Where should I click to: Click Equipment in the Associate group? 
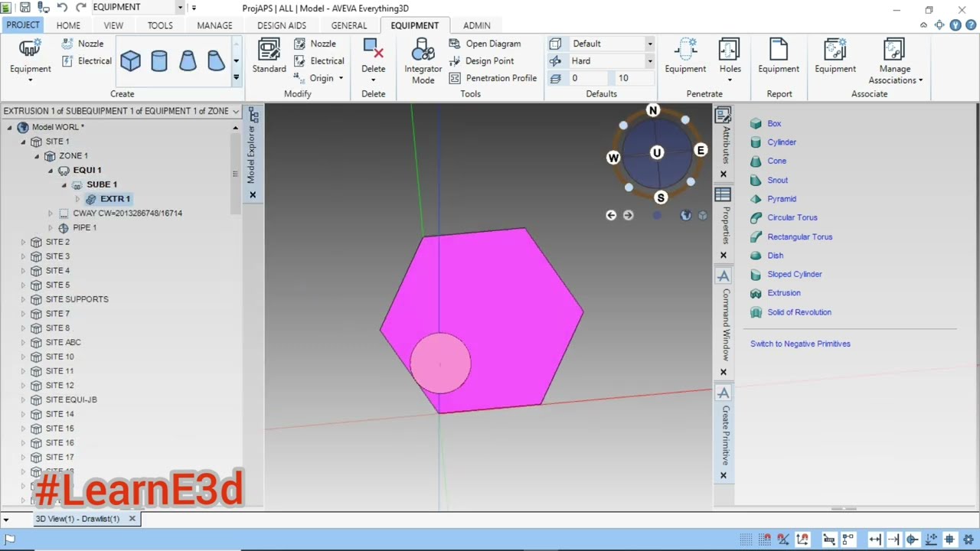(x=835, y=56)
